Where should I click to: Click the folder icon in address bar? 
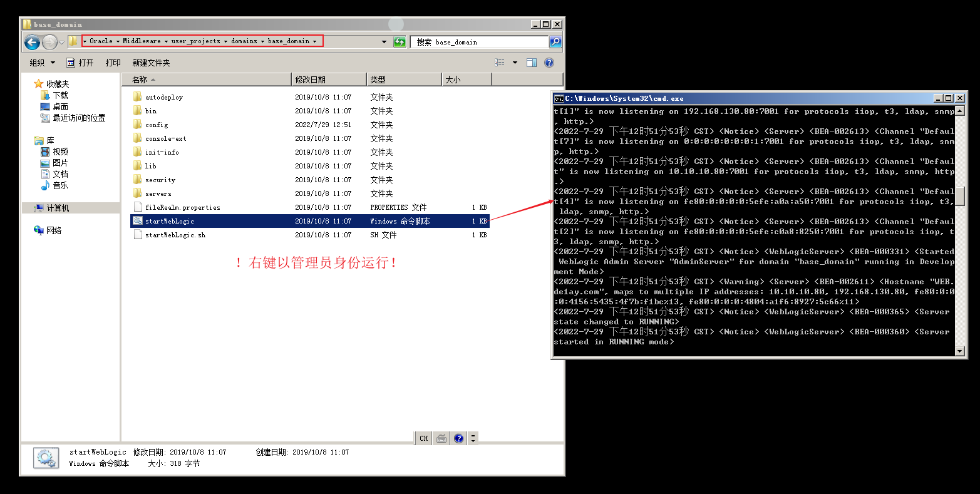(73, 41)
